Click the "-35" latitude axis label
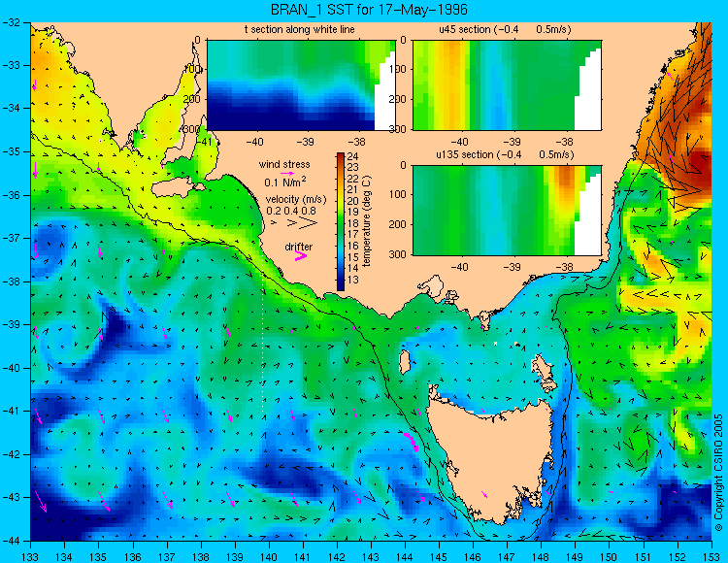 (x=10, y=151)
